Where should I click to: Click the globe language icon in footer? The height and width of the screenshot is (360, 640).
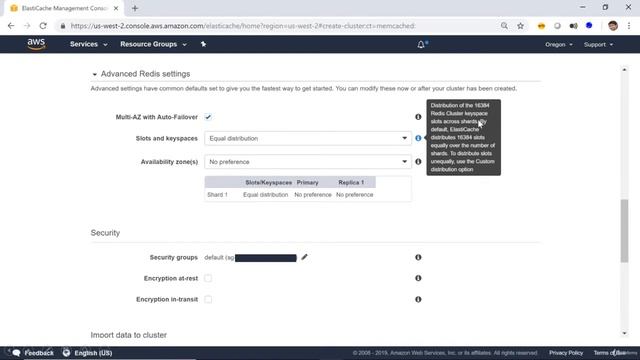pyautogui.click(x=67, y=353)
